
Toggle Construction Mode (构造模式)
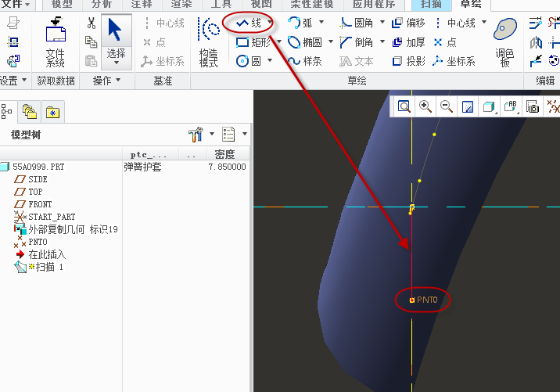coord(208,42)
